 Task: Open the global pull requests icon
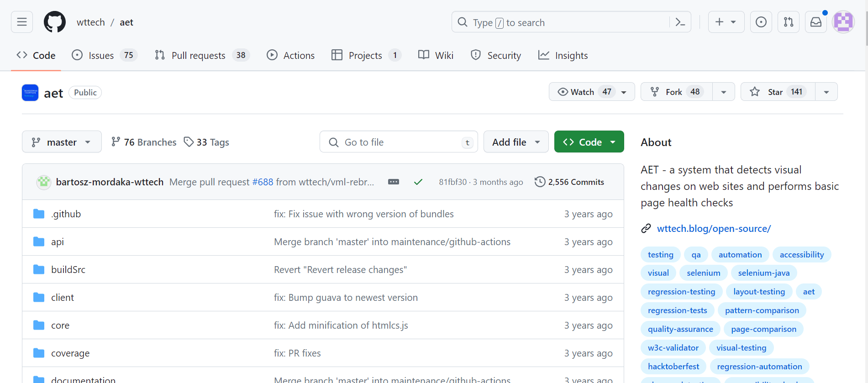pyautogui.click(x=789, y=22)
